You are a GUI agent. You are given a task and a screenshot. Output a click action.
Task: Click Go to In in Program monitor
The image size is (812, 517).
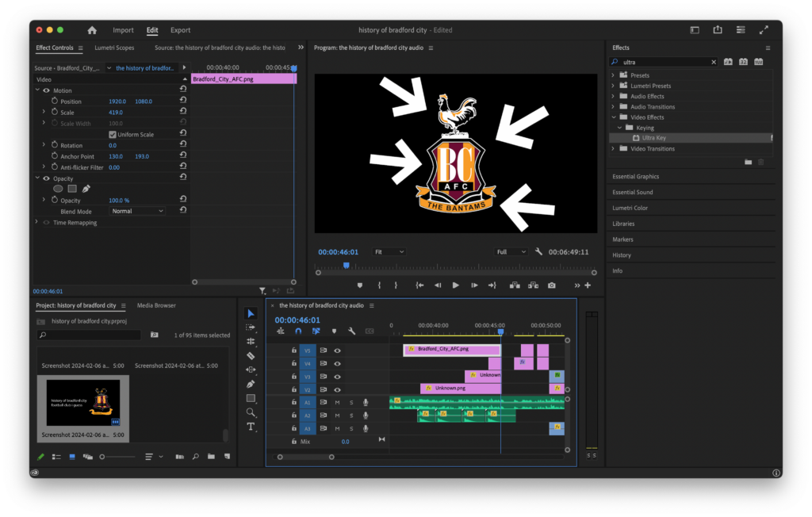tap(419, 285)
